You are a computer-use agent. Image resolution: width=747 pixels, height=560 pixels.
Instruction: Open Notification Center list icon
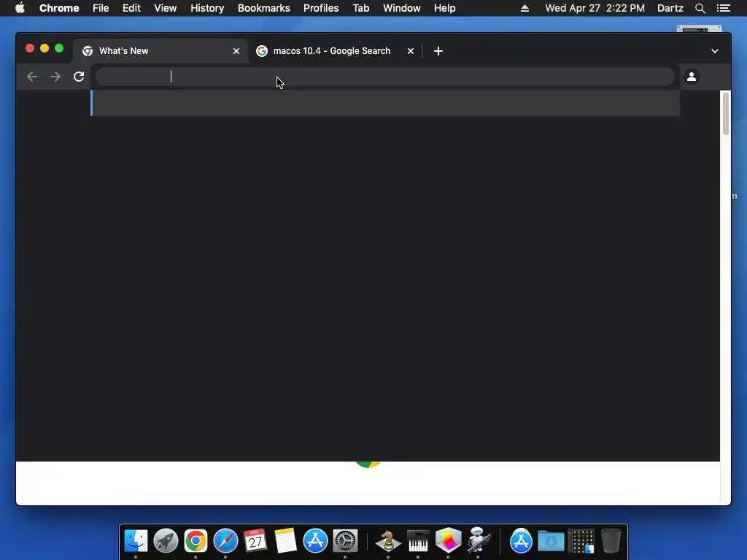point(723,8)
